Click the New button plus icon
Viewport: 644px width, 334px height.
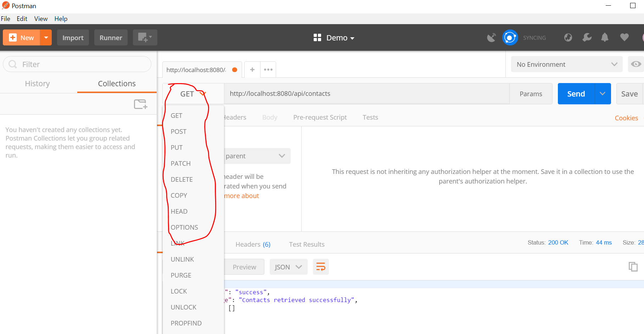coord(13,38)
